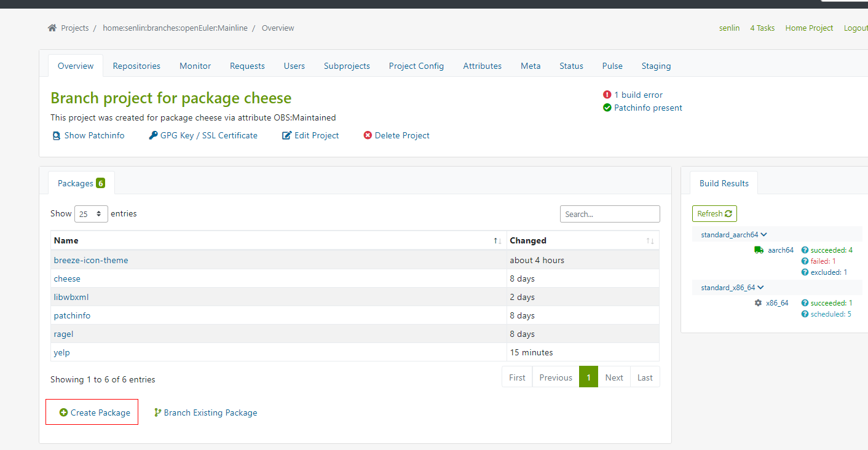The height and width of the screenshot is (450, 868).
Task: Switch to the Repositories tab
Action: click(136, 66)
